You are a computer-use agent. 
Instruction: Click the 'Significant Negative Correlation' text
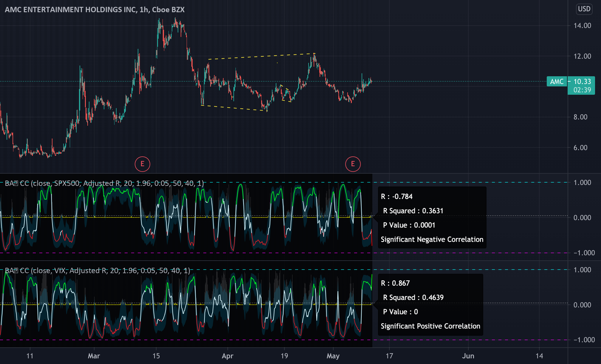(432, 239)
